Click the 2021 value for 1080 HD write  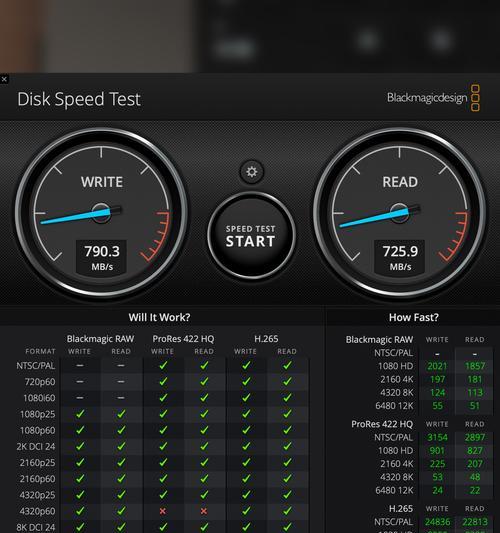click(x=437, y=366)
